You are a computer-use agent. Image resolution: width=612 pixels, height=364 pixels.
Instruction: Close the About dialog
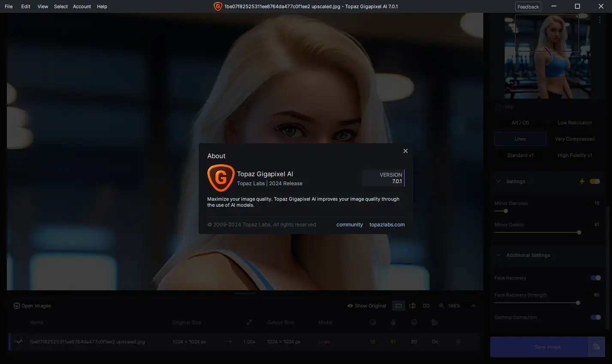click(x=406, y=151)
